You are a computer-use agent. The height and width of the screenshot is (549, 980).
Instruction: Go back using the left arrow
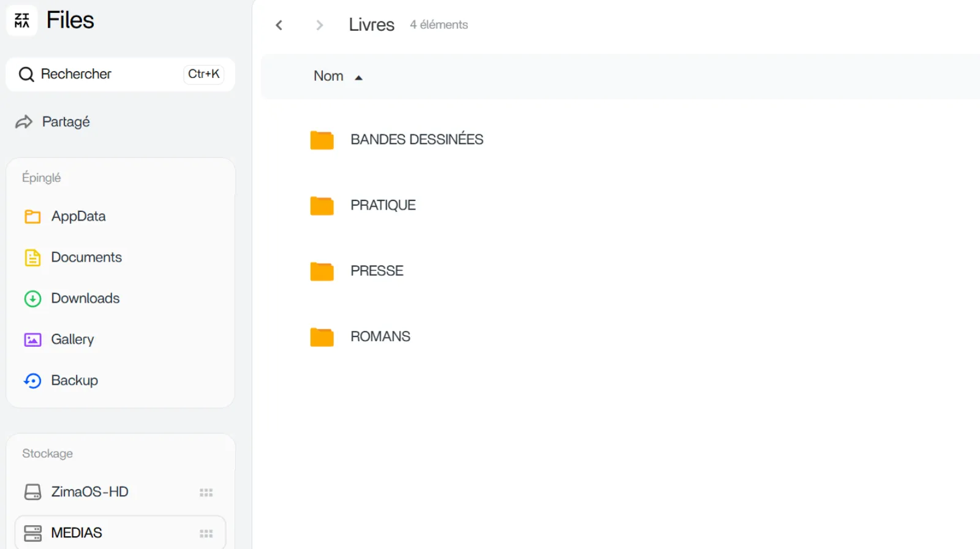coord(279,25)
